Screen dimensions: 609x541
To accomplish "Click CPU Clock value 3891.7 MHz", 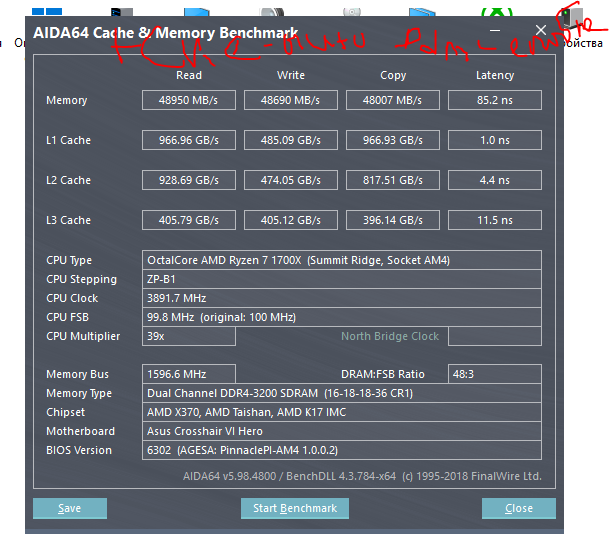I will 342,298.
